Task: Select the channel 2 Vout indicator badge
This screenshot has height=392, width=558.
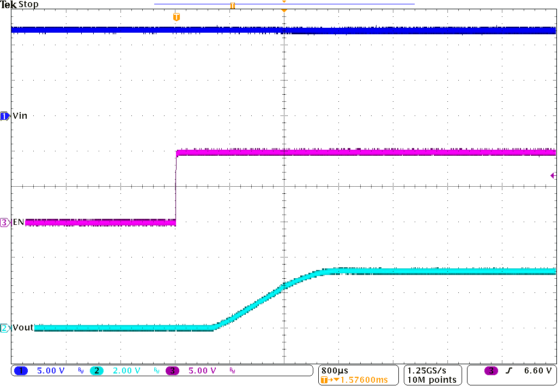Action: click(x=4, y=327)
